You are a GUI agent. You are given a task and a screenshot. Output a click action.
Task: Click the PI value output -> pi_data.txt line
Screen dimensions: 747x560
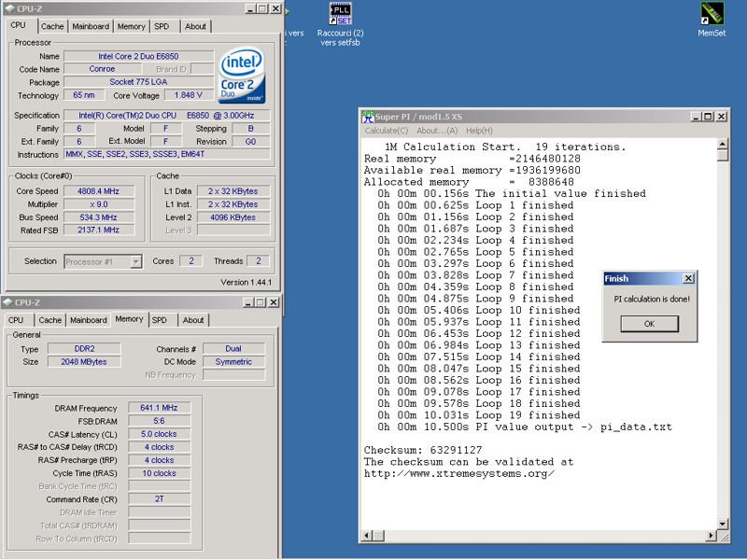point(525,427)
